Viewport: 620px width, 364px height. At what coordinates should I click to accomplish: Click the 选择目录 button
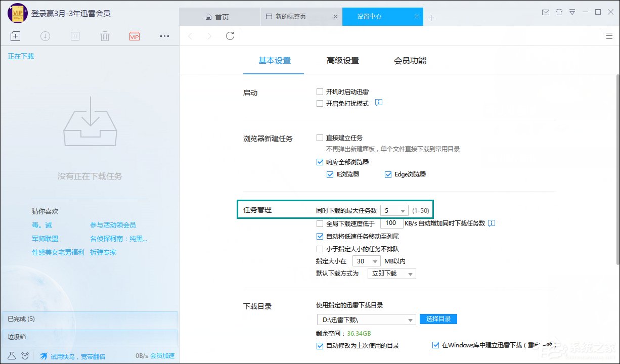point(438,319)
